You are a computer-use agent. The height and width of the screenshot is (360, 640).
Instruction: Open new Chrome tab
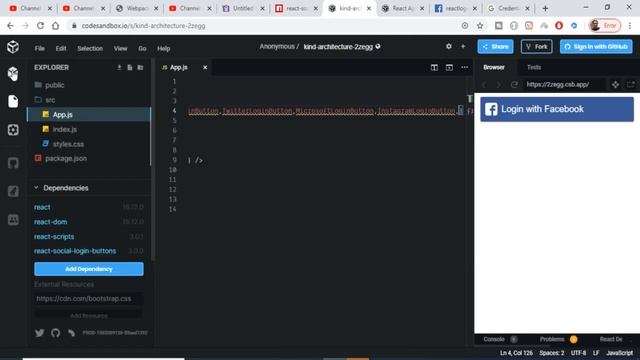(x=545, y=8)
